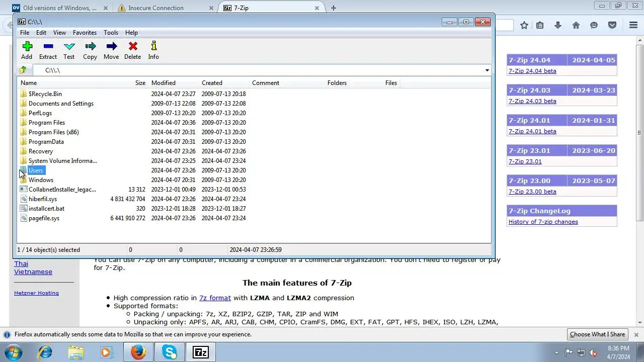The width and height of the screenshot is (644, 362).
Task: Open the 7-Zip 23.01 link
Action: pyautogui.click(x=525, y=161)
